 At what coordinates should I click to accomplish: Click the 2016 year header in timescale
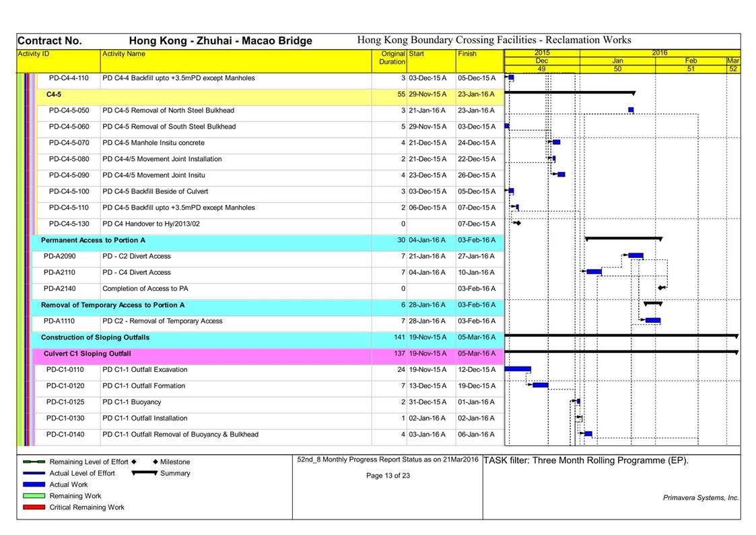pyautogui.click(x=660, y=53)
